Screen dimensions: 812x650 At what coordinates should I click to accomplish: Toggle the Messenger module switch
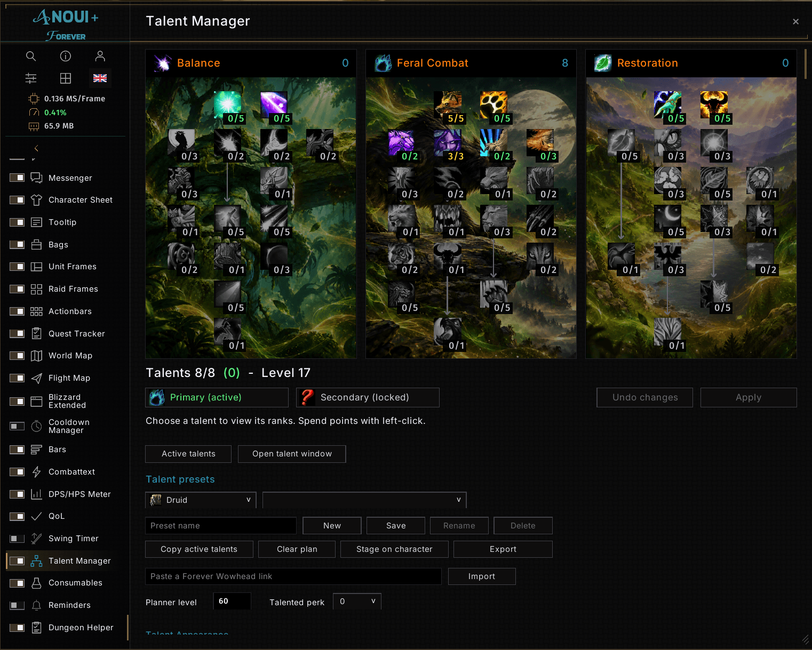(17, 178)
